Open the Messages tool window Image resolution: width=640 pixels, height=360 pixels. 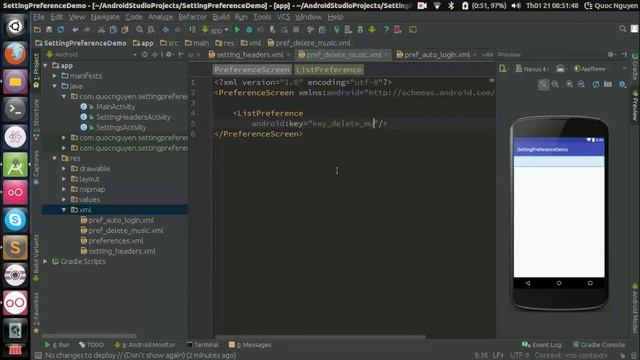[250, 345]
